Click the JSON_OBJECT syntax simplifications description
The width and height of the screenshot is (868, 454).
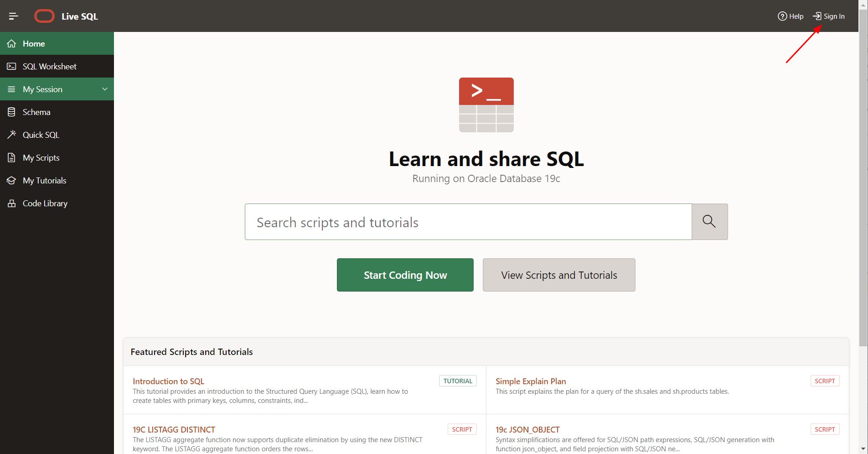(x=635, y=444)
